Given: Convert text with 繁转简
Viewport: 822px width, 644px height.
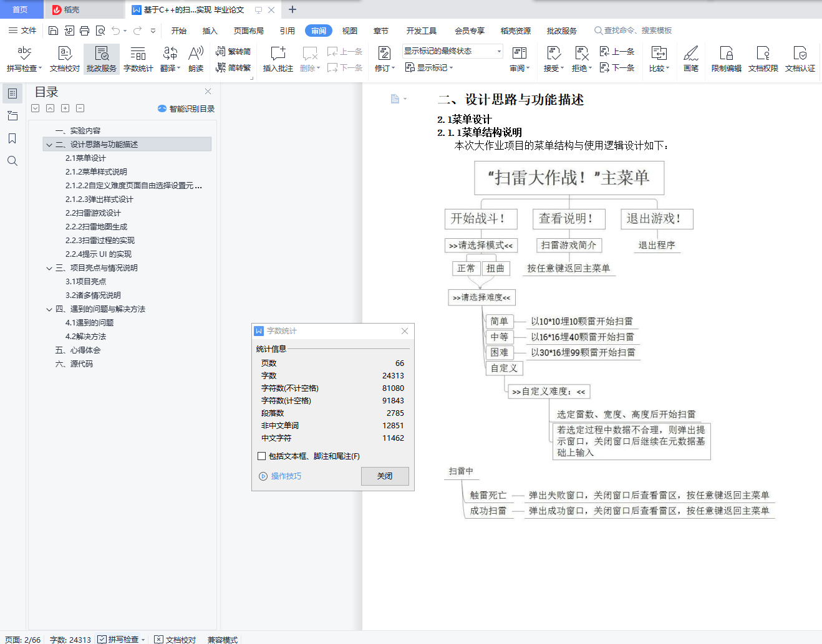Looking at the screenshot, I should [x=233, y=51].
